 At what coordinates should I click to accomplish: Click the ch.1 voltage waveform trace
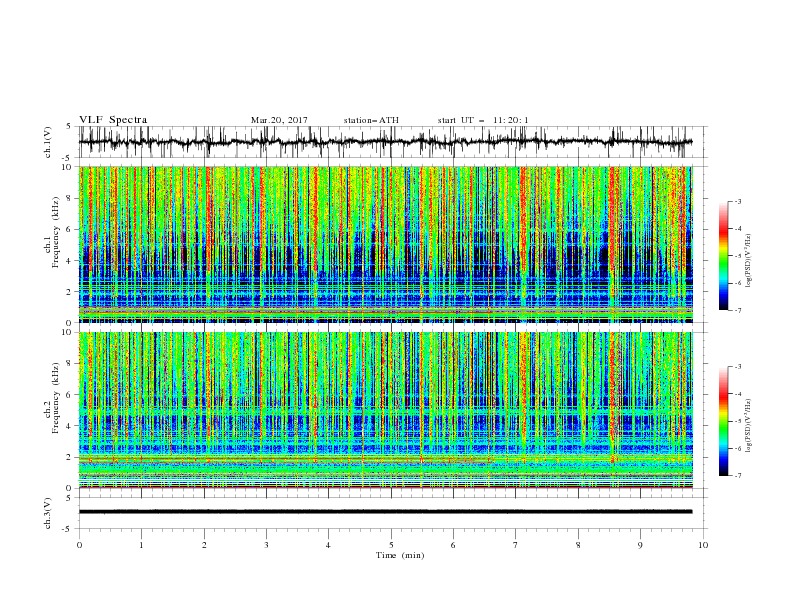click(x=385, y=142)
